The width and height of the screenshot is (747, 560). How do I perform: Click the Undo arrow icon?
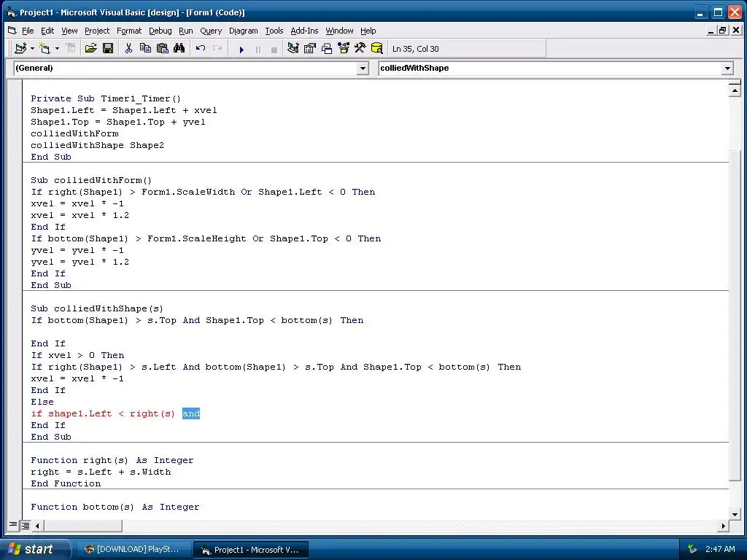(201, 48)
